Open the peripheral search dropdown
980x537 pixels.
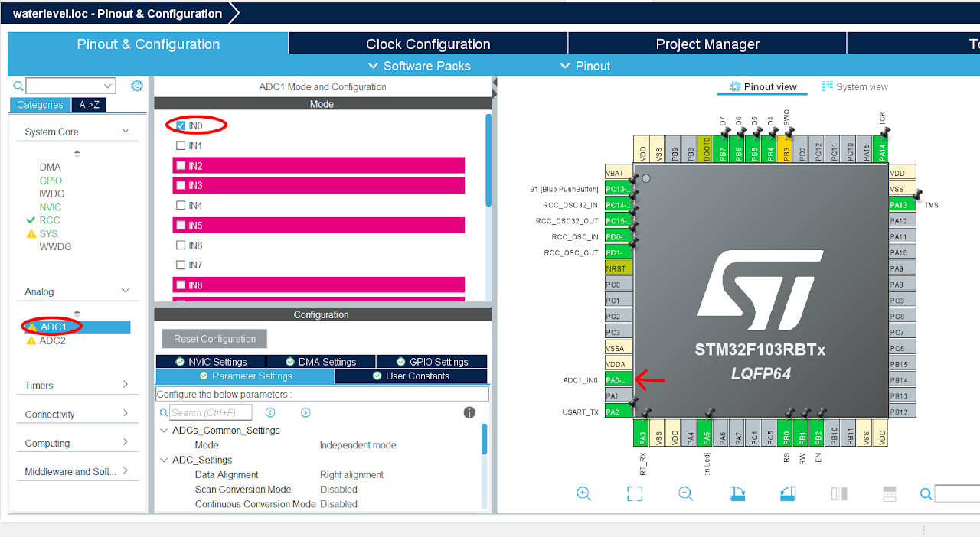(x=108, y=86)
